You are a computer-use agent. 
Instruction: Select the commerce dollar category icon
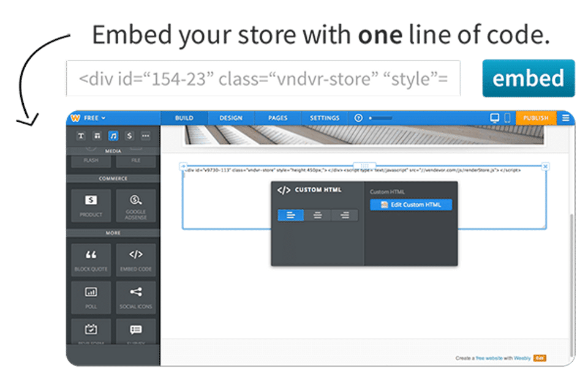(129, 136)
